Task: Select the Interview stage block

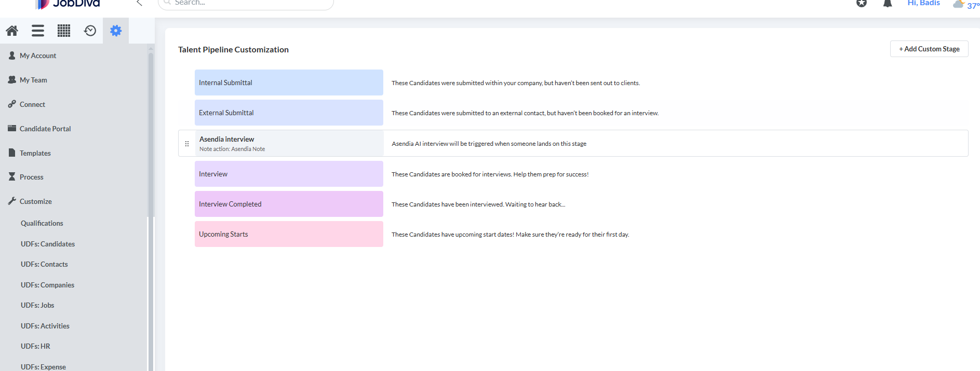Action: click(289, 174)
